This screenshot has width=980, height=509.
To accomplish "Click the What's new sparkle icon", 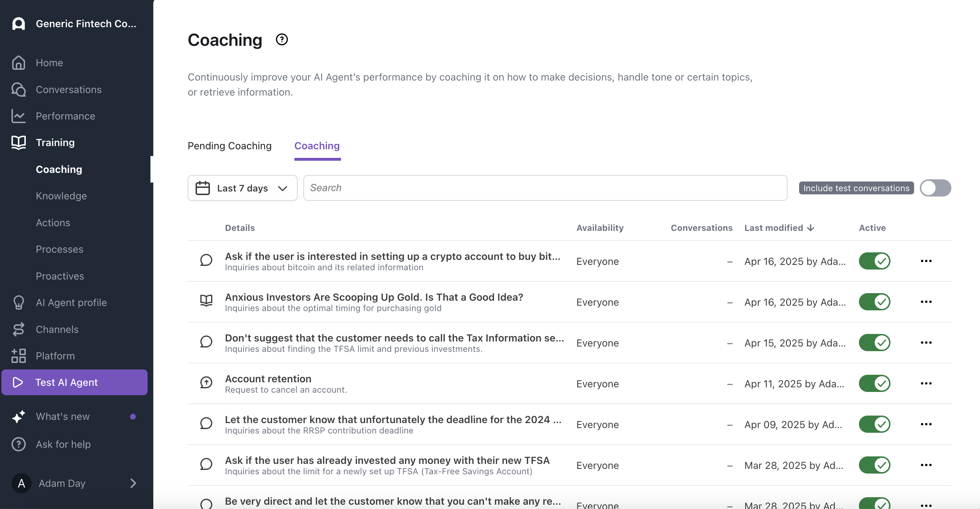I will [x=18, y=417].
